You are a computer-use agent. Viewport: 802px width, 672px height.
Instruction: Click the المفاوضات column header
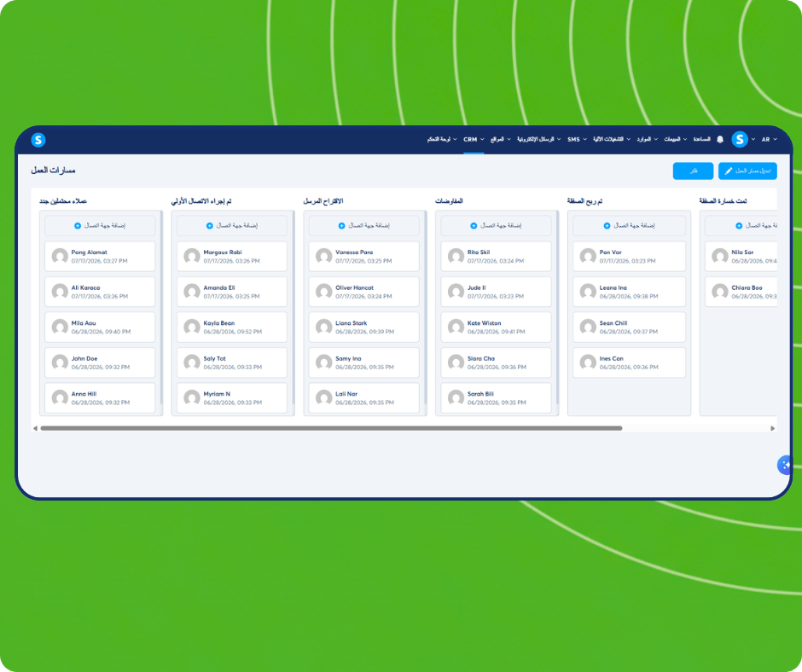(449, 201)
